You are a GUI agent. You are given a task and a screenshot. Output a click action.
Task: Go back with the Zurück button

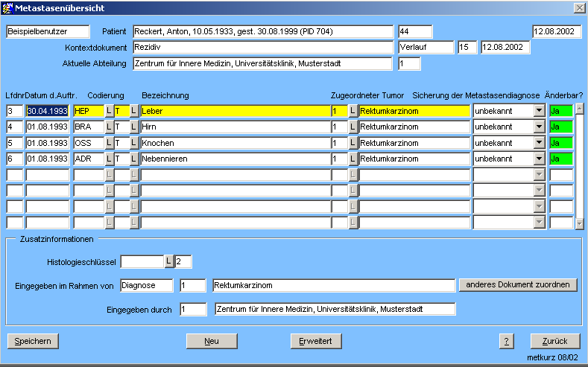coord(554,341)
